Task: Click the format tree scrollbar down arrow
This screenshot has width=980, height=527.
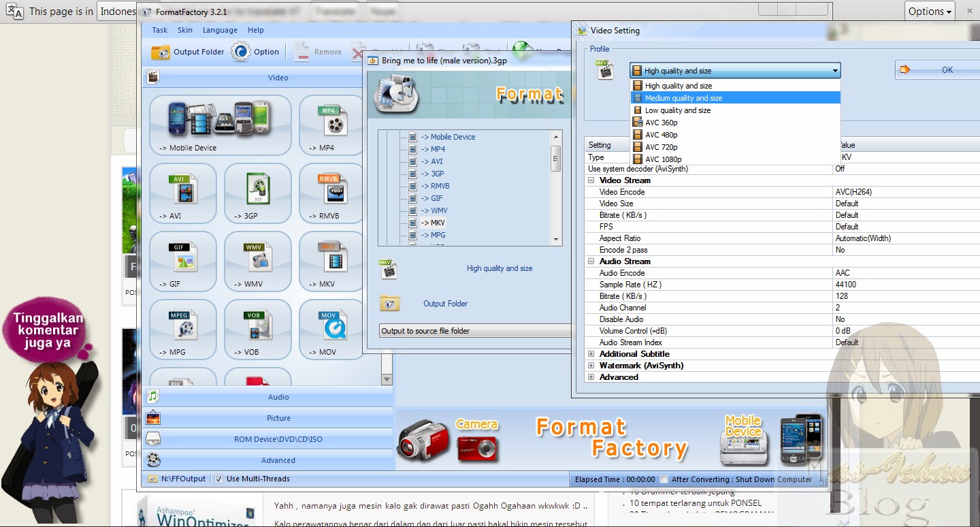Action: click(x=556, y=239)
